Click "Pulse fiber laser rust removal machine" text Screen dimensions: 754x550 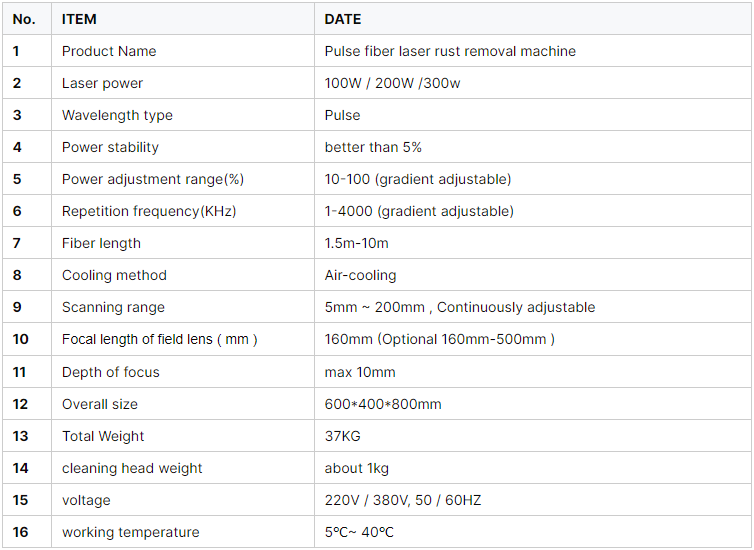tap(450, 51)
